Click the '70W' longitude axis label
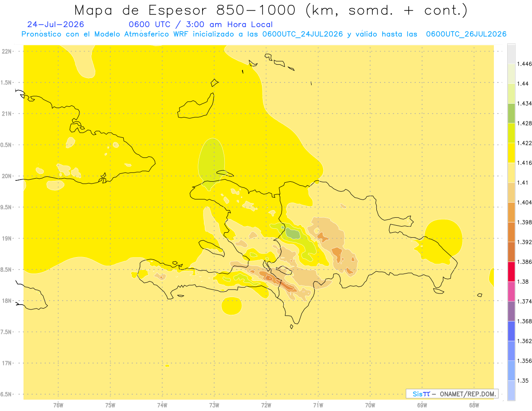Image resolution: width=532 pixels, height=411 pixels. (x=370, y=405)
